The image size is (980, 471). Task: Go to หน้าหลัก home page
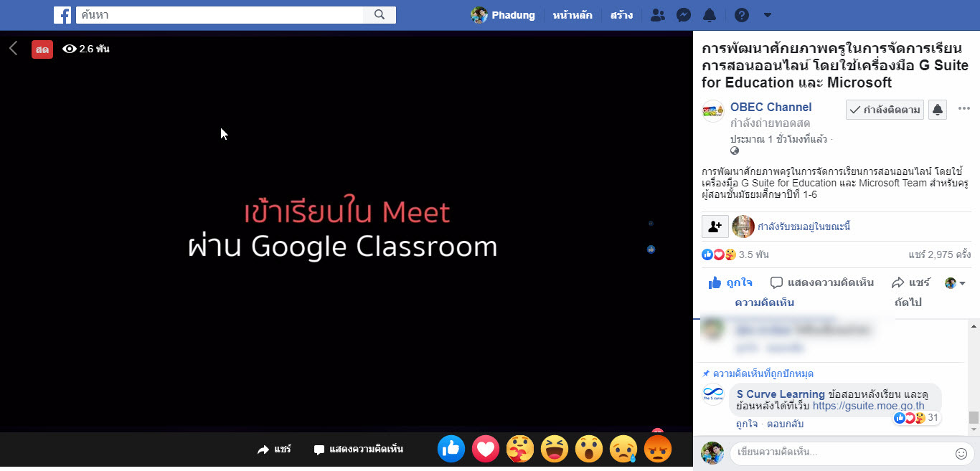573,15
